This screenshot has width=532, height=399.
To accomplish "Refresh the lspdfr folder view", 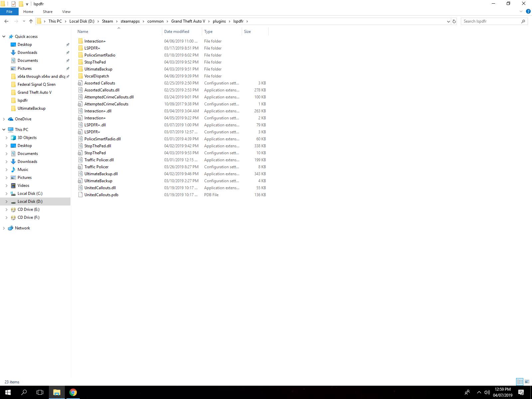I will [x=454, y=21].
